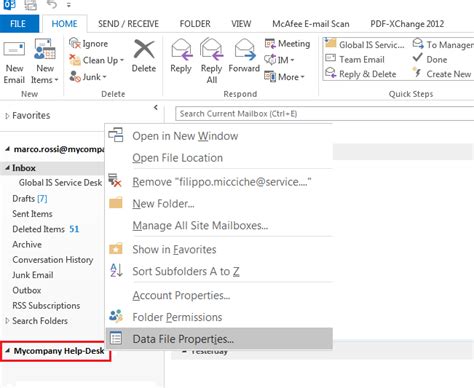
Task: Open Global IS Service Desk folder
Action: point(60,183)
